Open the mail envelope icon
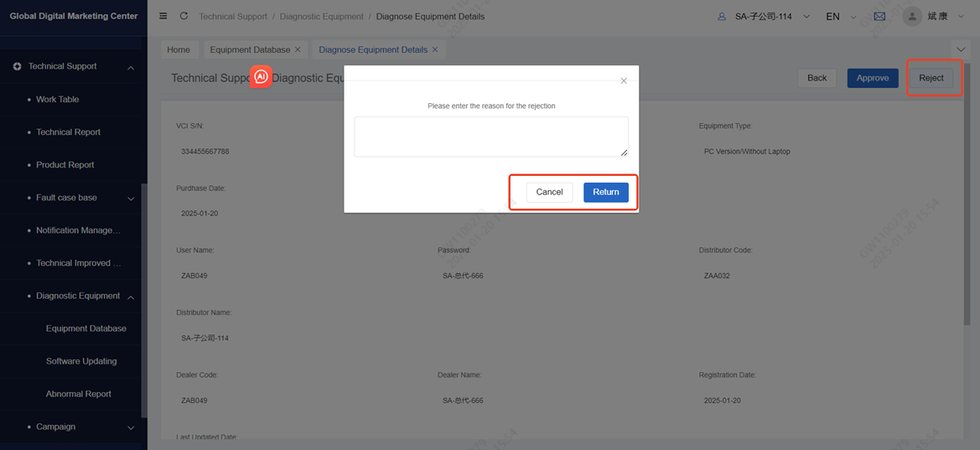Viewport: 980px width, 450px height. coord(879,16)
